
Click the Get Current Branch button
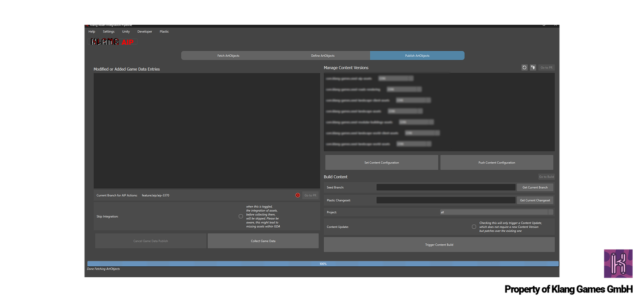[x=535, y=187]
